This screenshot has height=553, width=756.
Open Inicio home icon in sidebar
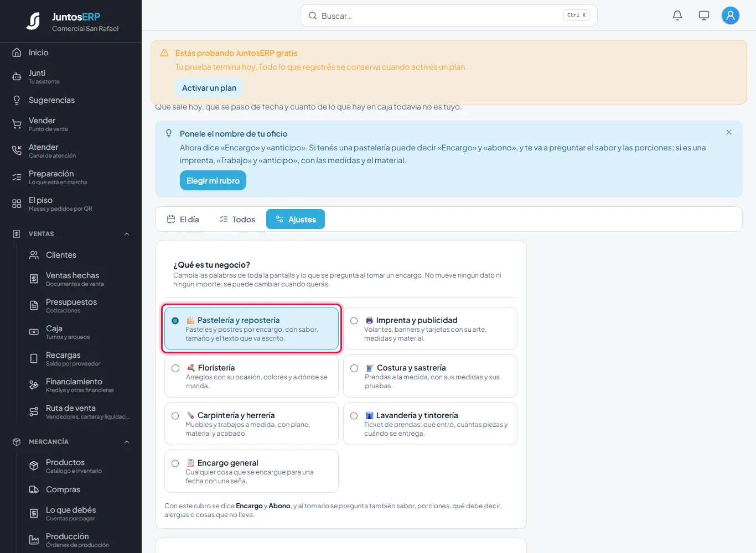(x=17, y=53)
